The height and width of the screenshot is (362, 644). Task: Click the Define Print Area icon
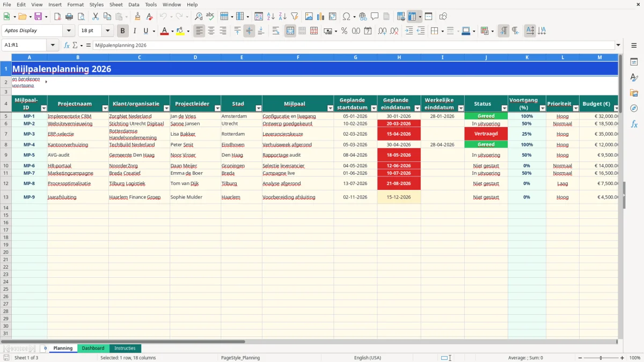(x=401, y=17)
